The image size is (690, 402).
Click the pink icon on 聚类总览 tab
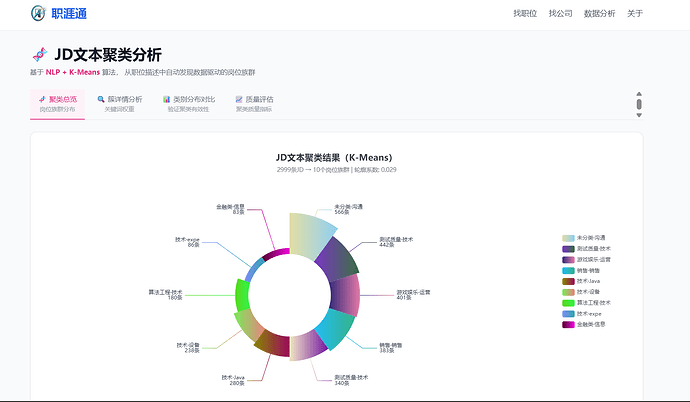42,99
